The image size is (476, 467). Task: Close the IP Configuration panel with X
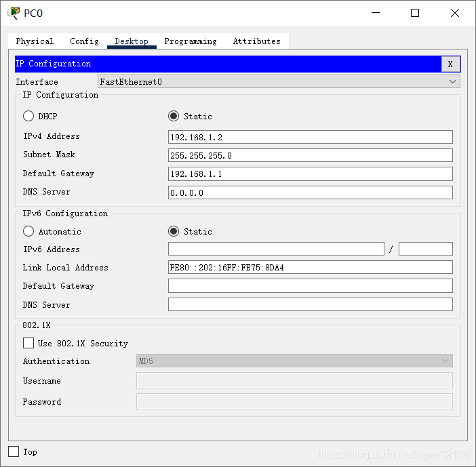450,64
